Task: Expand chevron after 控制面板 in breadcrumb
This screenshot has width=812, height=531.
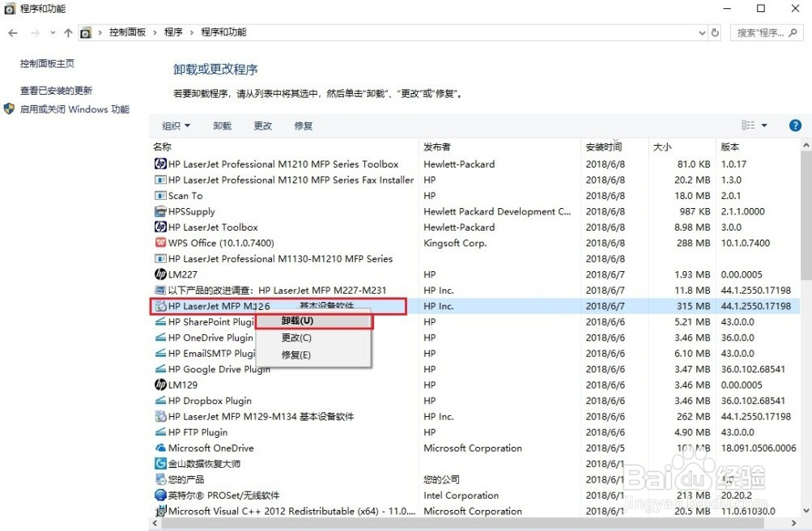Action: coord(155,32)
